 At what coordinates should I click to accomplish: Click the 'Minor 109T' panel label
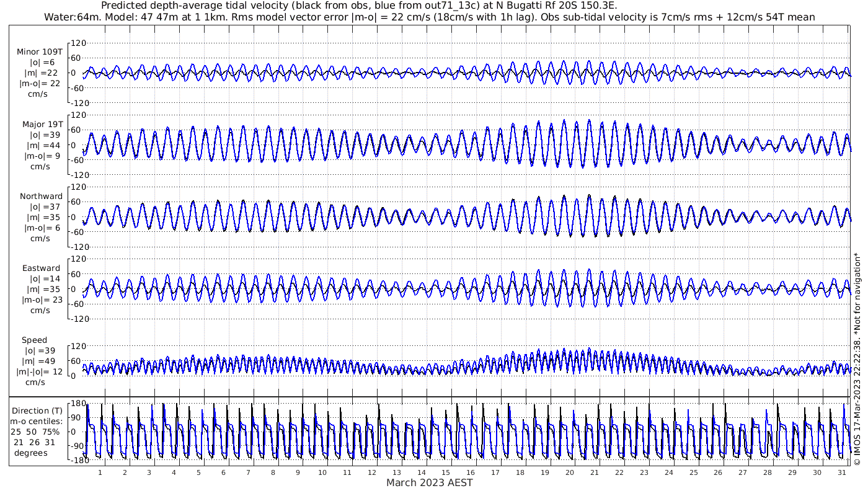click(40, 52)
